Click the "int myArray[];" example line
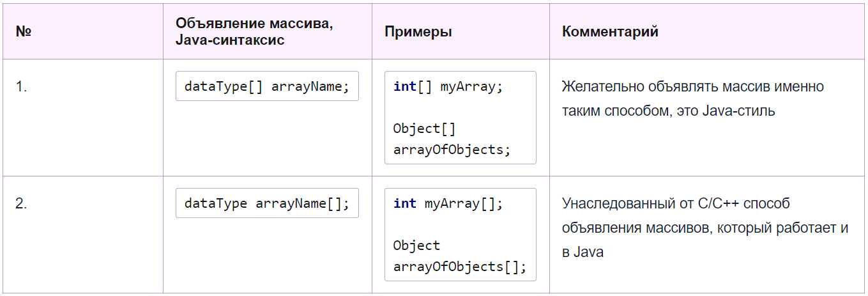Image resolution: width=868 pixels, height=296 pixels. [448, 203]
